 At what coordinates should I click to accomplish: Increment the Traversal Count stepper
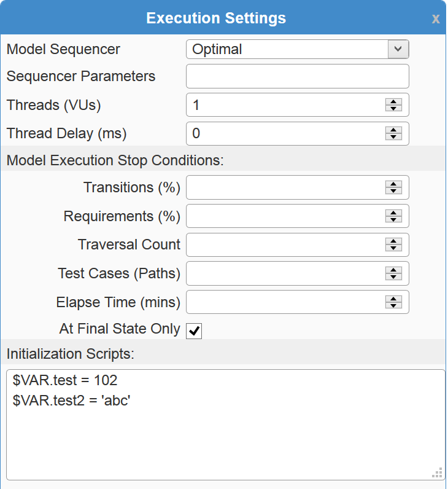click(x=393, y=241)
